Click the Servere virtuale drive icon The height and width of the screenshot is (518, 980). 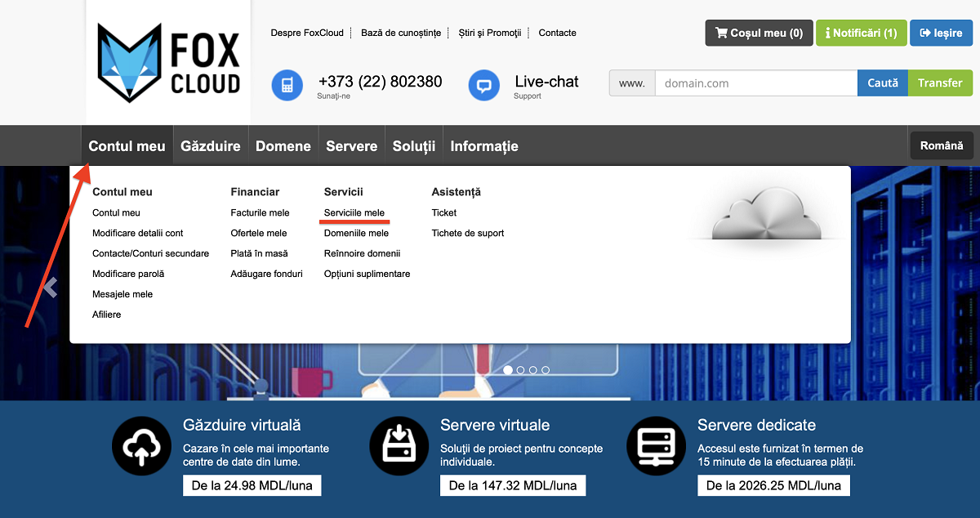click(399, 445)
